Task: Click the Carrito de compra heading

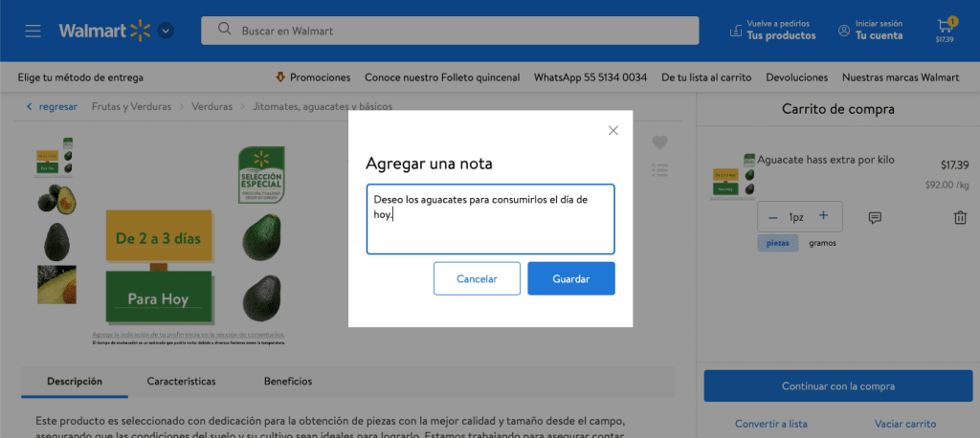Action: coord(838,109)
